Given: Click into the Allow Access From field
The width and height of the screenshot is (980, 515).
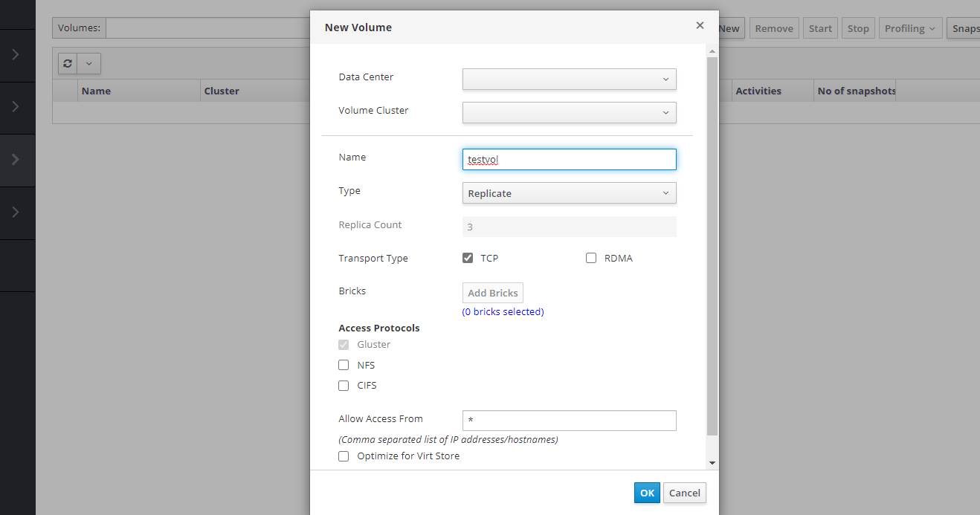Looking at the screenshot, I should pyautogui.click(x=569, y=421).
